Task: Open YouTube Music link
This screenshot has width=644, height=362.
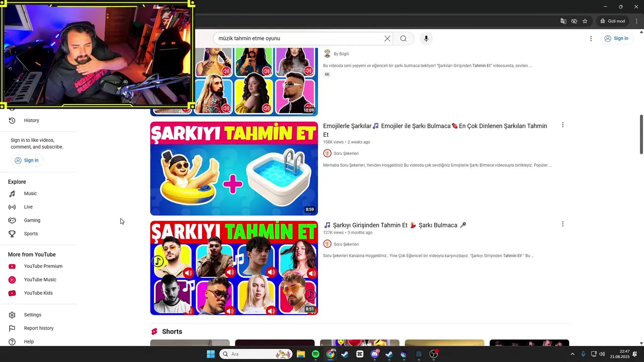Action: (40, 280)
